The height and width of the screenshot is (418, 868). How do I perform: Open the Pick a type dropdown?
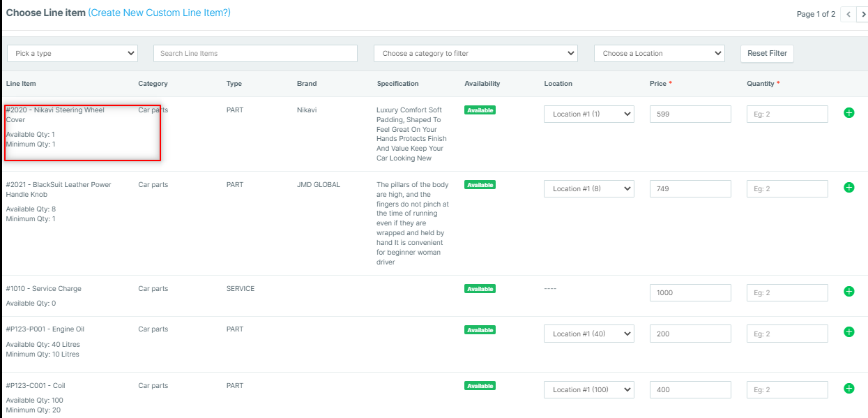point(73,53)
